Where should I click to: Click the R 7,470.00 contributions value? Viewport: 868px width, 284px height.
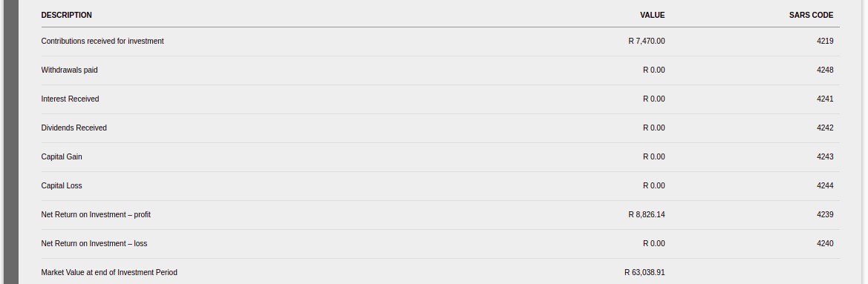click(x=647, y=42)
